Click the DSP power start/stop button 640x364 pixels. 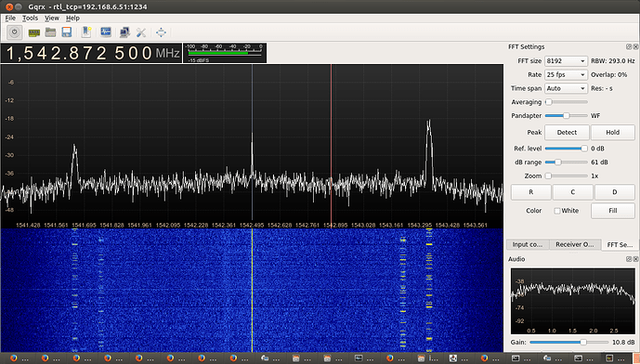pyautogui.click(x=15, y=32)
